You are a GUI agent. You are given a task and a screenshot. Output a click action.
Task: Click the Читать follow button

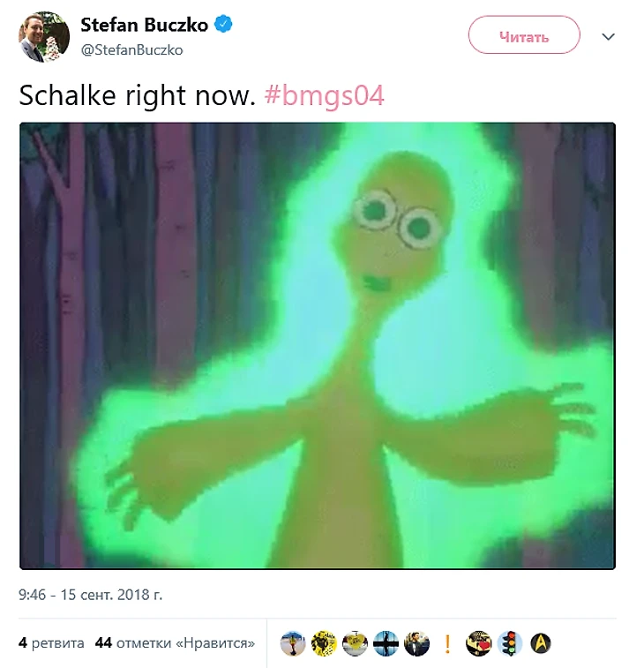pyautogui.click(x=524, y=35)
